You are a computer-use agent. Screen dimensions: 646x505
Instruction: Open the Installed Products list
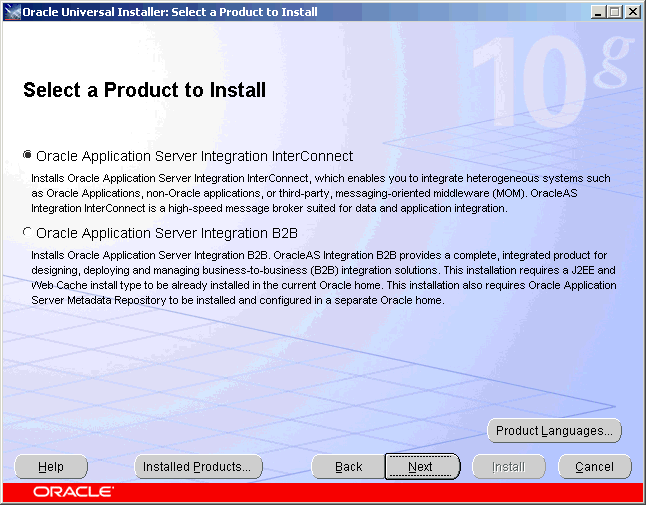198,467
